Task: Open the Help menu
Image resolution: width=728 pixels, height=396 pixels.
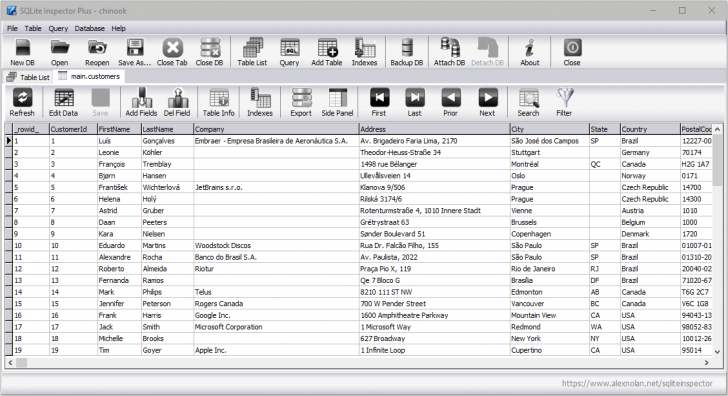Action: pyautogui.click(x=118, y=28)
